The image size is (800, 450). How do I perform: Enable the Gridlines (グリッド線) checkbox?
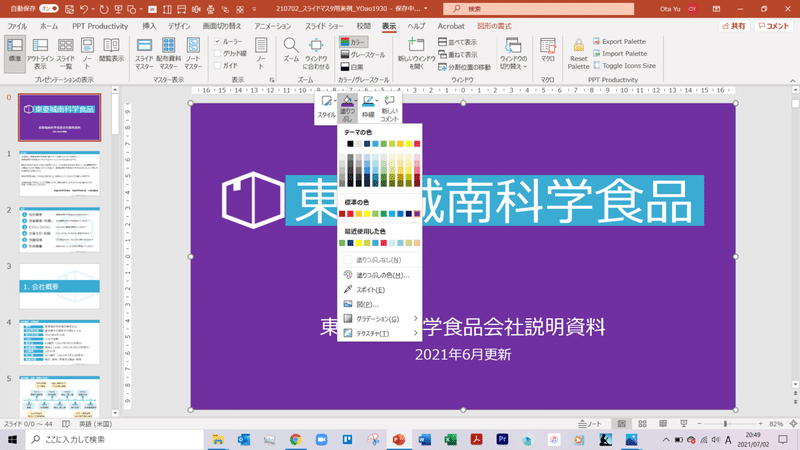tap(218, 54)
